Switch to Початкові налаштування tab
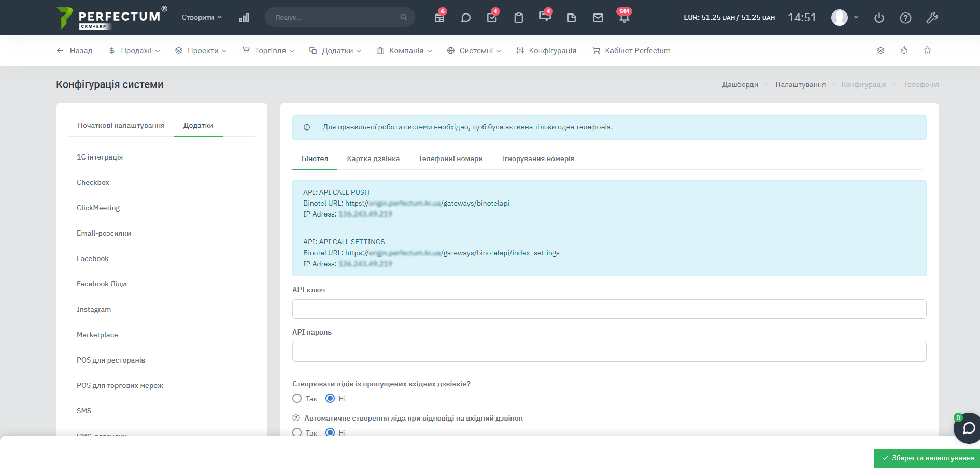Viewport: 980px width, 476px height. [x=121, y=126]
